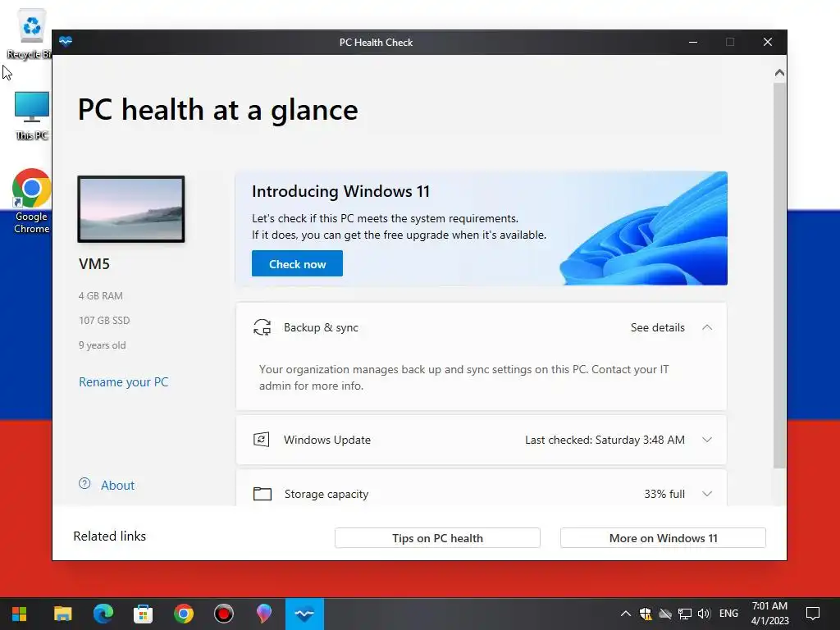Screen dimensions: 840x630
Task: Click the scroll-up arrow of scrollbar
Action: [x=779, y=72]
